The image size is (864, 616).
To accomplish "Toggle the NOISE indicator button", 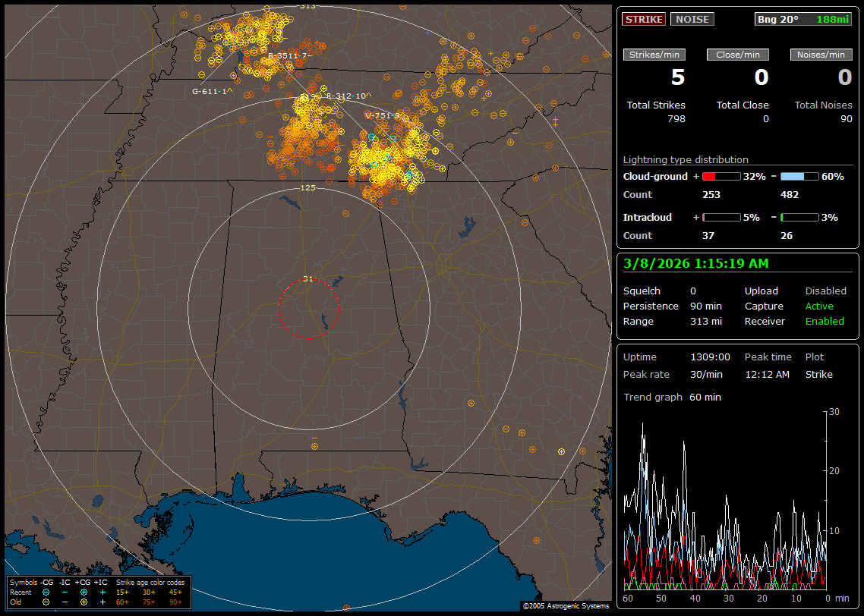I will click(692, 20).
